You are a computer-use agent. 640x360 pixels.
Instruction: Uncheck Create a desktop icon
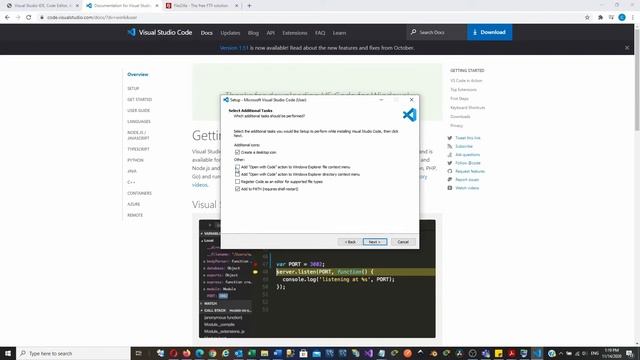(237, 152)
